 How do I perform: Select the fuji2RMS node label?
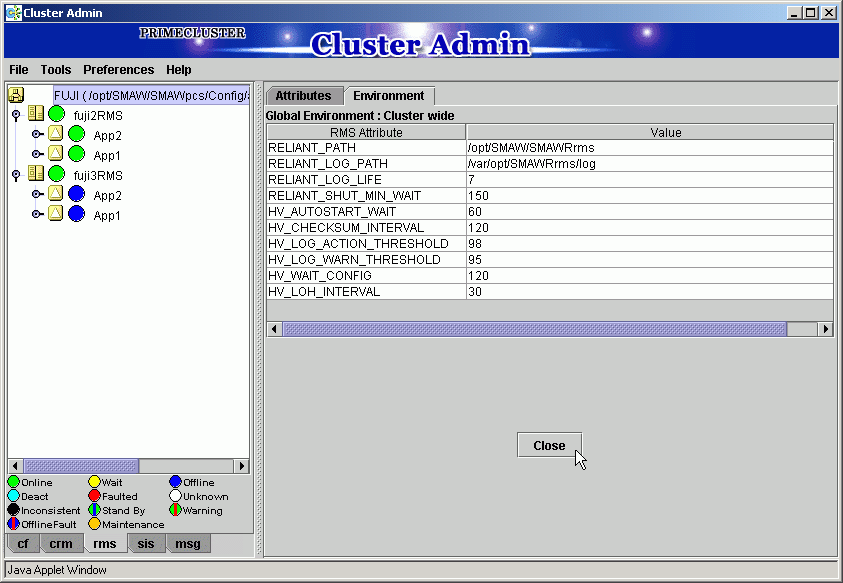[x=98, y=116]
